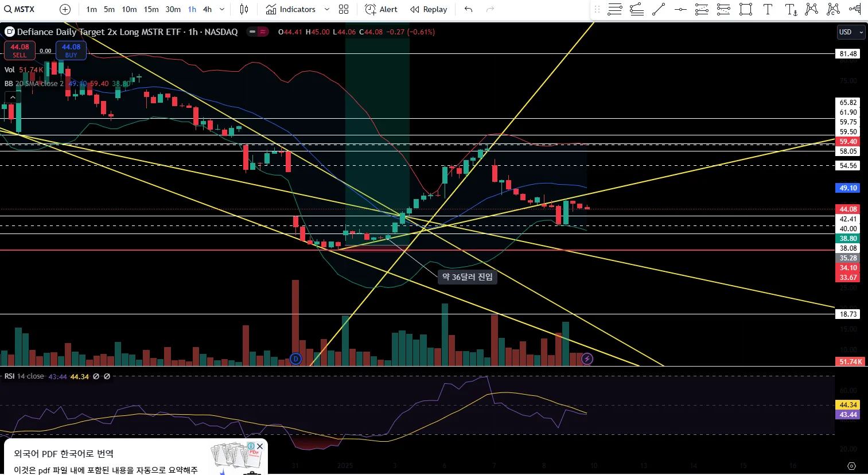Click the red 51.74K volume axis label
Viewport: 868px width, 475px height.
point(851,362)
